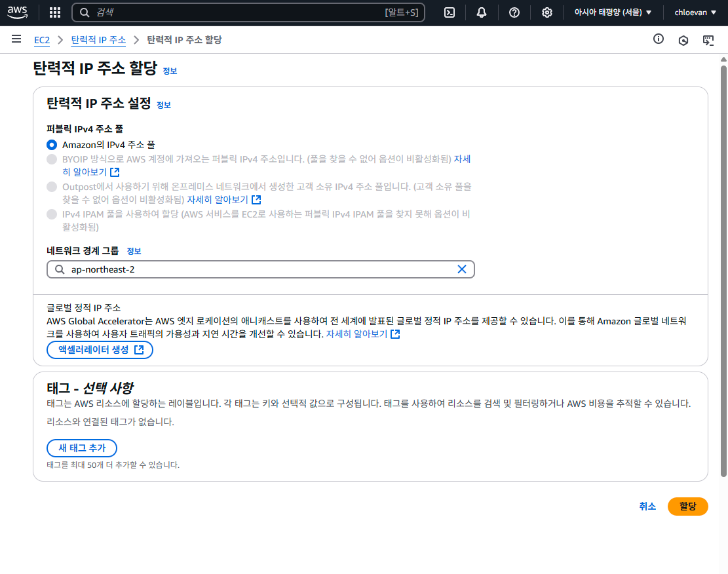This screenshot has width=728, height=574.
Task: Open the info panel circle icon
Action: point(659,39)
